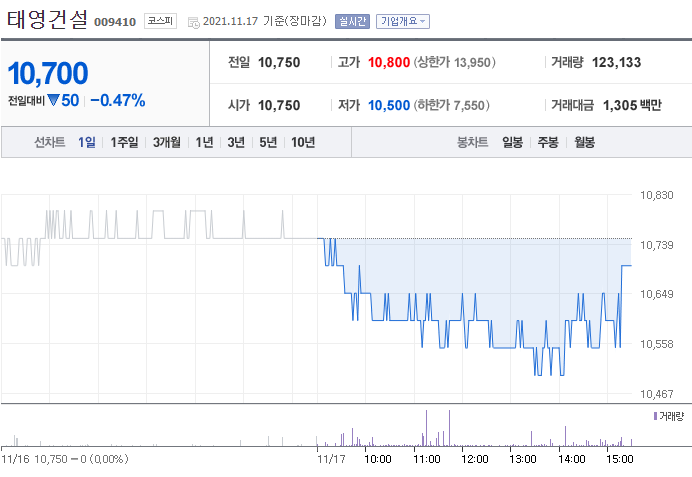The height and width of the screenshot is (477, 692).
Task: Click the 선차트 section label
Action: coord(49,142)
